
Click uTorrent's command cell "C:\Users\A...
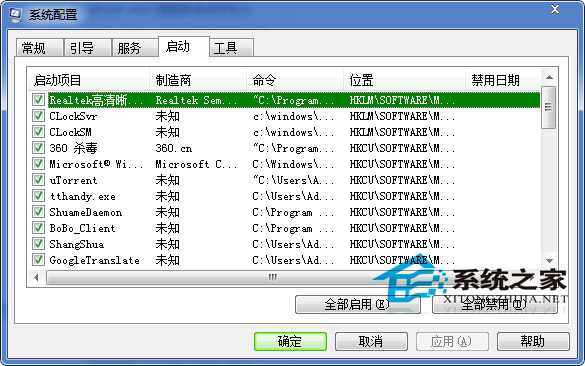[293, 180]
